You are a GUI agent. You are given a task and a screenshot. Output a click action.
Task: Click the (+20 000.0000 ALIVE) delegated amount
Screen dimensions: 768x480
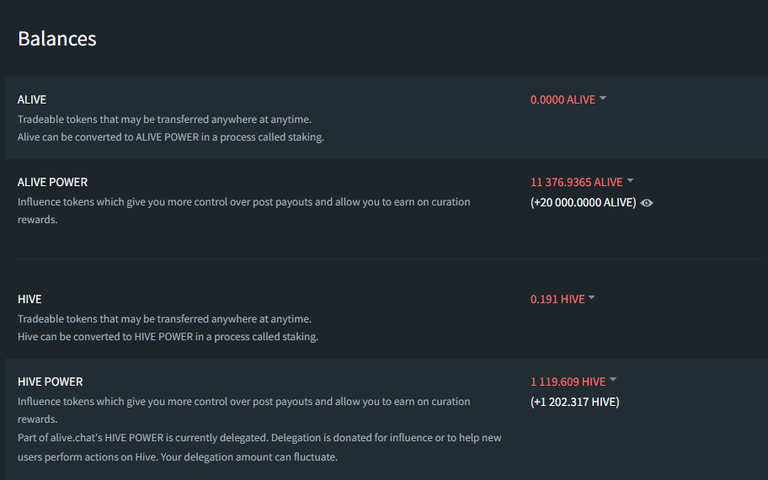point(583,202)
